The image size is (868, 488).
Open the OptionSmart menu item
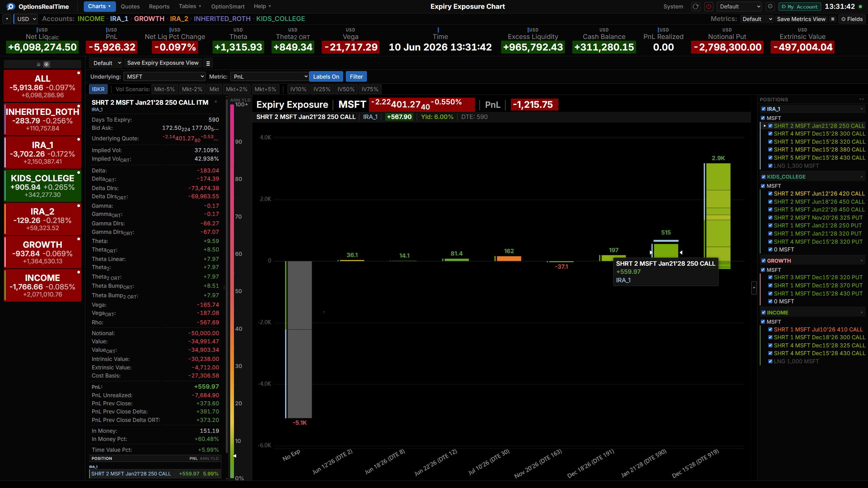pyautogui.click(x=228, y=6)
